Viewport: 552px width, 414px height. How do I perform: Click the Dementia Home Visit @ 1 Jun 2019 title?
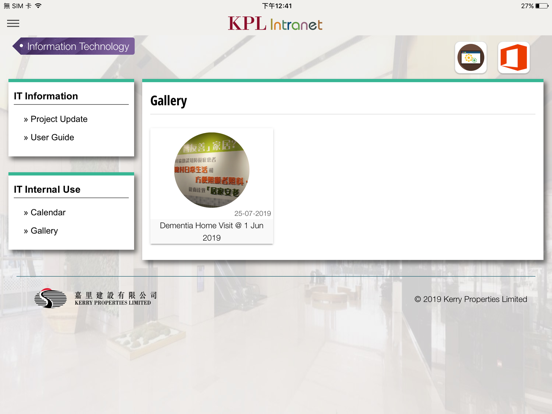coord(212,232)
